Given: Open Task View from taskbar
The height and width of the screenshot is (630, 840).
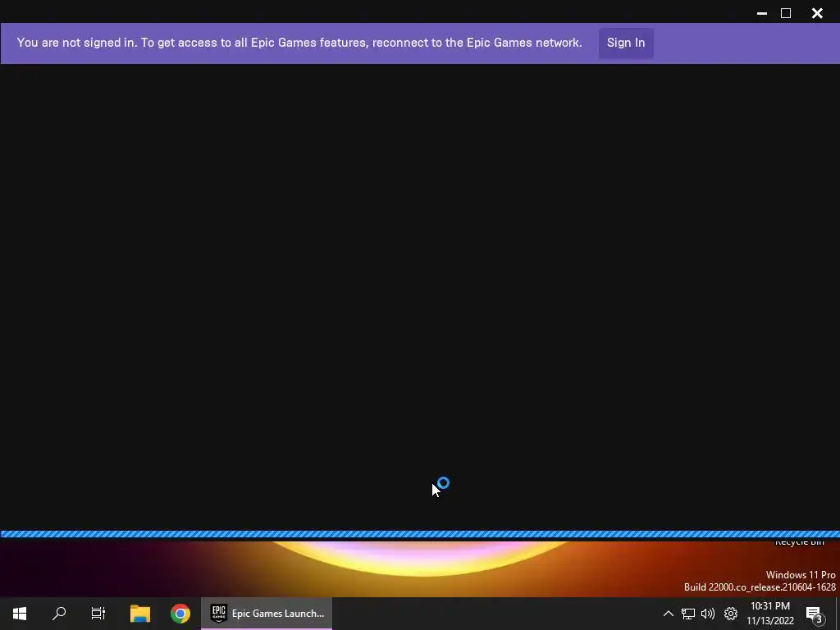Looking at the screenshot, I should tap(98, 614).
